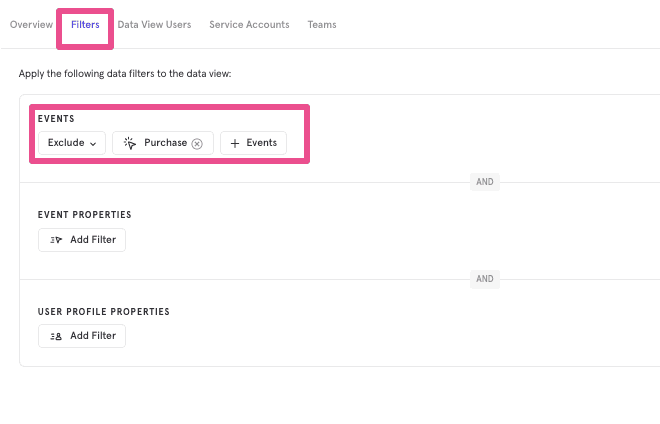Add Filter under Event Properties

click(82, 240)
